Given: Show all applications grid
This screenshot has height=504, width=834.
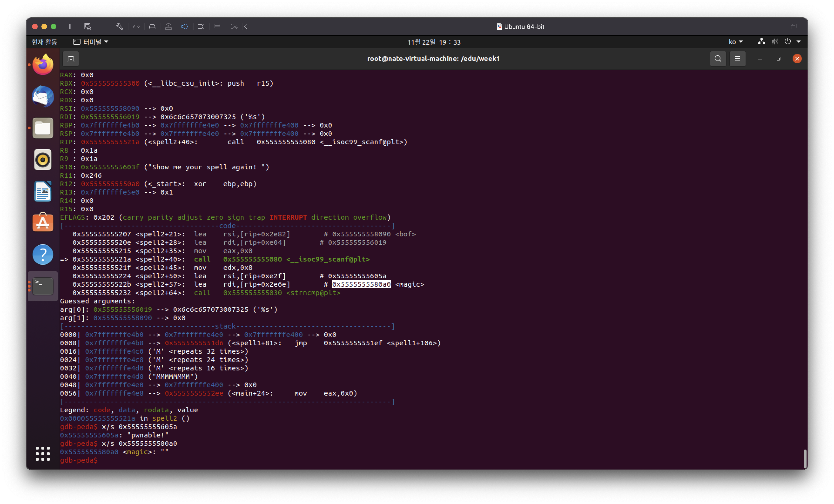Looking at the screenshot, I should [x=43, y=454].
